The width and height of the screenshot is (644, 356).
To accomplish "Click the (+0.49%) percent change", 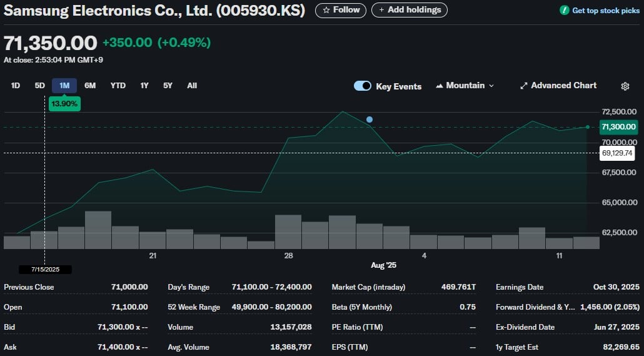I will click(184, 43).
